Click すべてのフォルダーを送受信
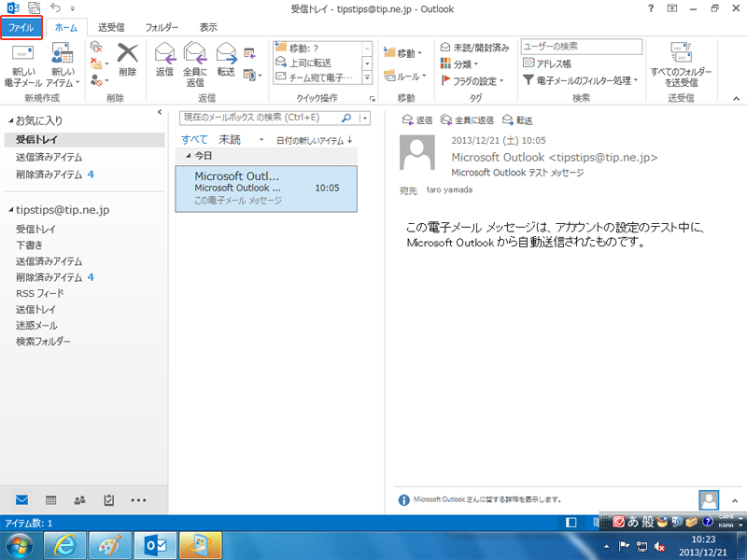This screenshot has height=560, width=747. tap(681, 64)
